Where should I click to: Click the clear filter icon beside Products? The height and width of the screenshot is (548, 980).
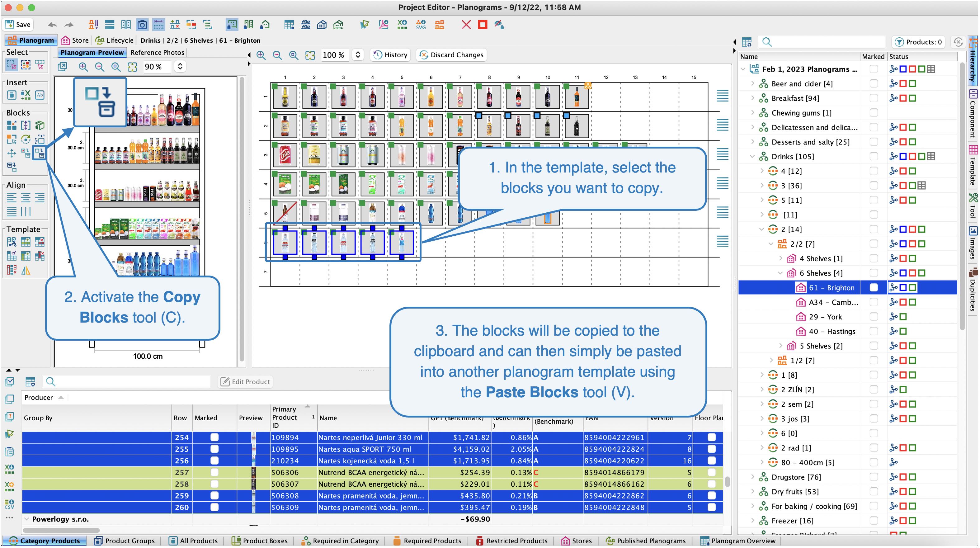click(958, 42)
